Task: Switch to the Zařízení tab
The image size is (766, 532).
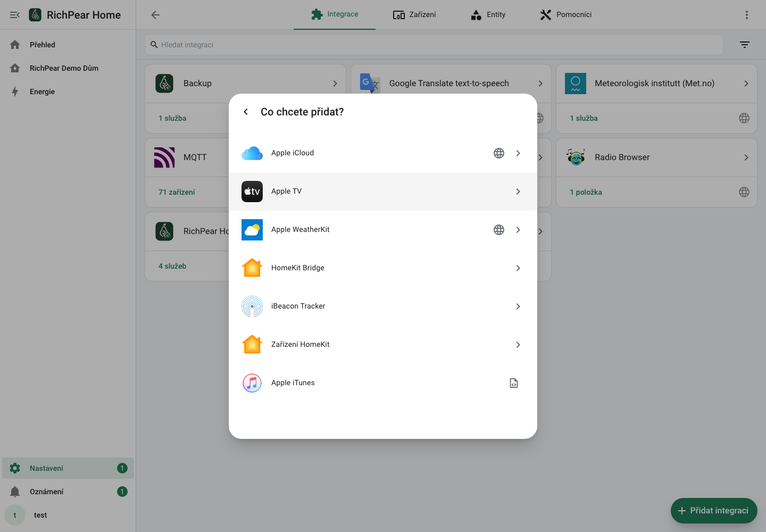Action: [x=414, y=14]
